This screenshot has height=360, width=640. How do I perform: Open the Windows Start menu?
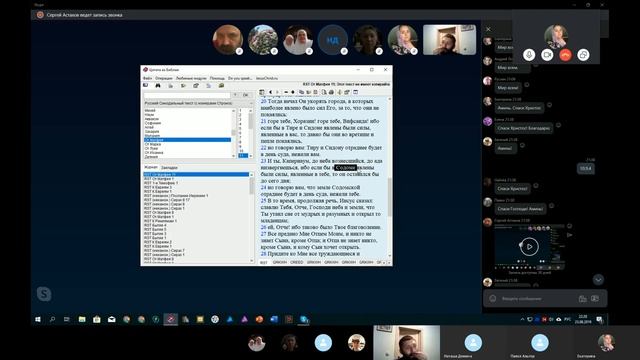[x=38, y=320]
